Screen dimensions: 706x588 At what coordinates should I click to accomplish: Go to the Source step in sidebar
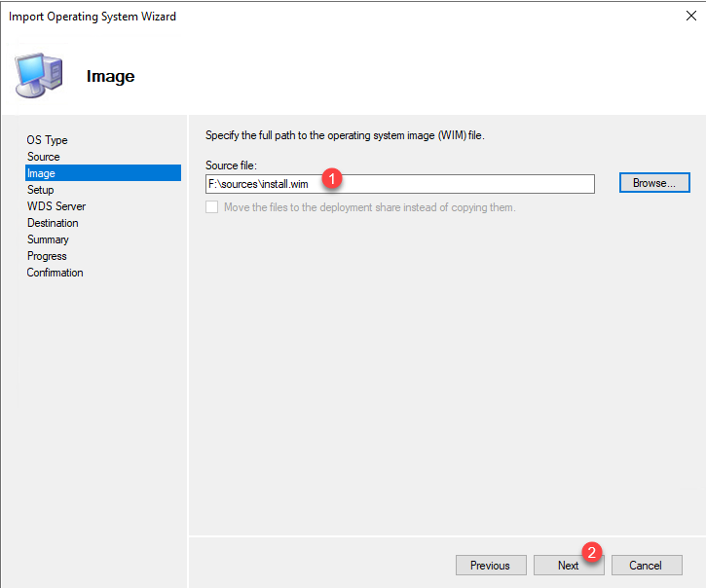click(43, 157)
